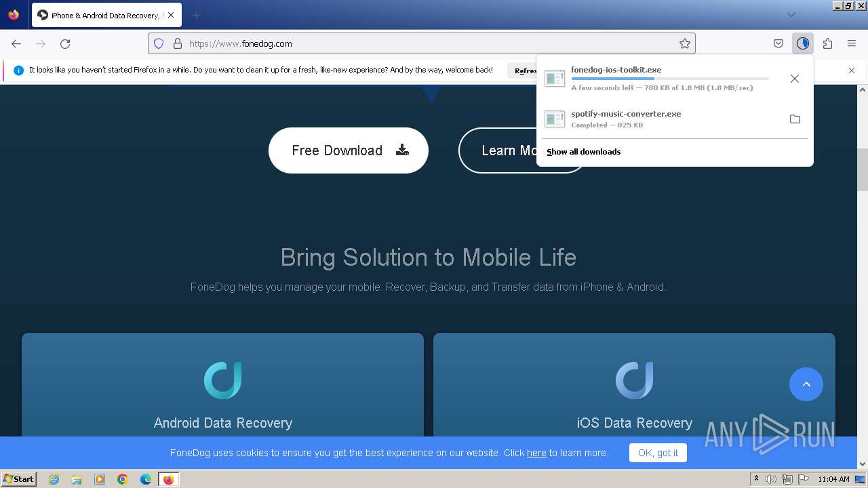Reload the current page
The height and width of the screenshot is (488, 868).
coord(65,43)
